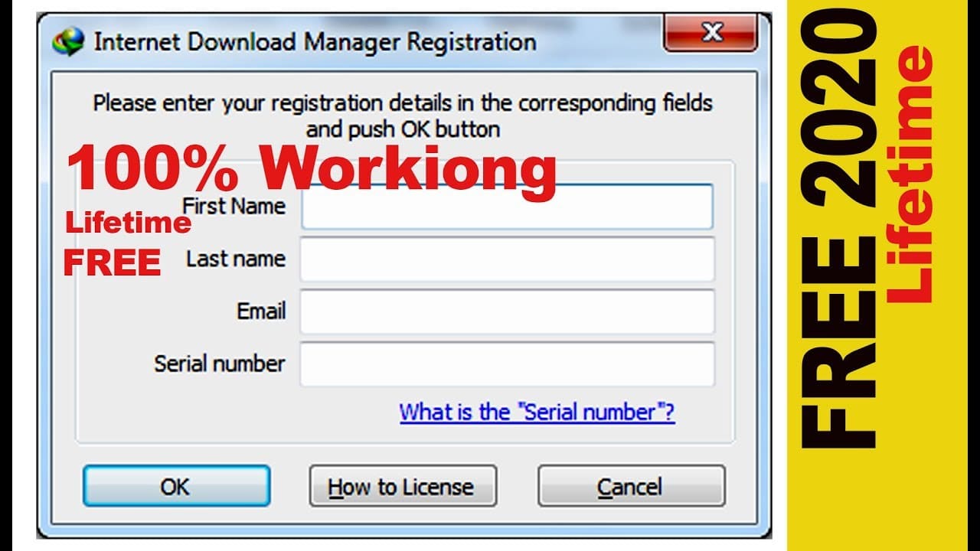Click into the Email field
Screen dimensions: 980x551
(x=508, y=311)
